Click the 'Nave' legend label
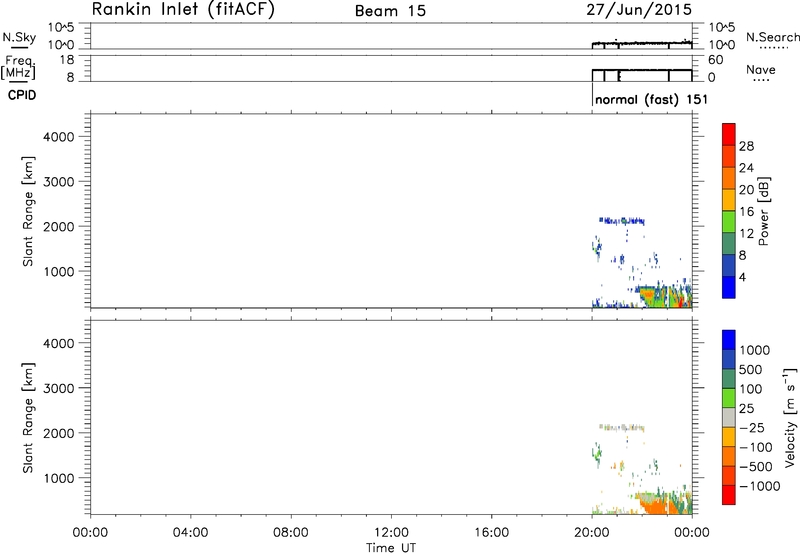800x554 pixels. point(761,69)
